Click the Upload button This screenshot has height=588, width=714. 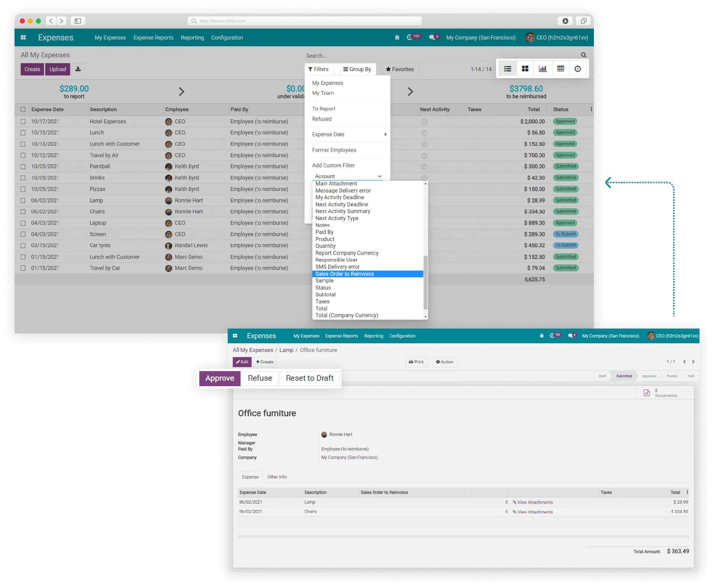pyautogui.click(x=58, y=69)
